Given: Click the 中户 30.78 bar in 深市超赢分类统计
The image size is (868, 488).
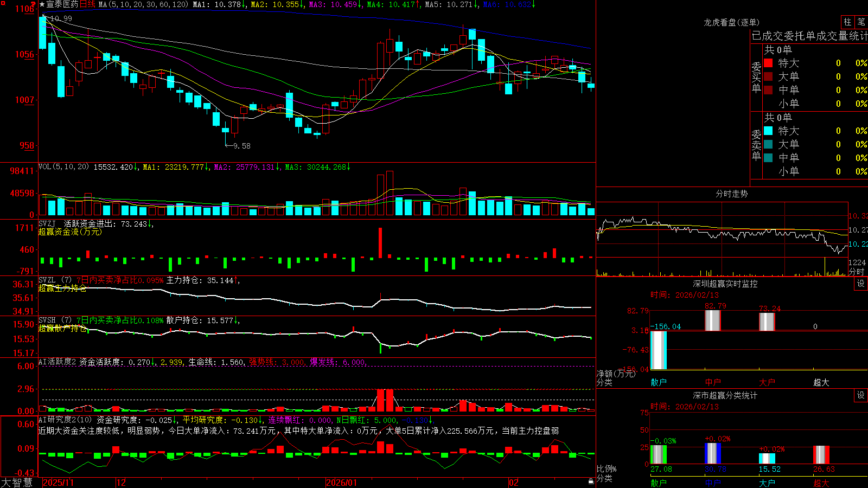Looking at the screenshot, I should (x=713, y=453).
